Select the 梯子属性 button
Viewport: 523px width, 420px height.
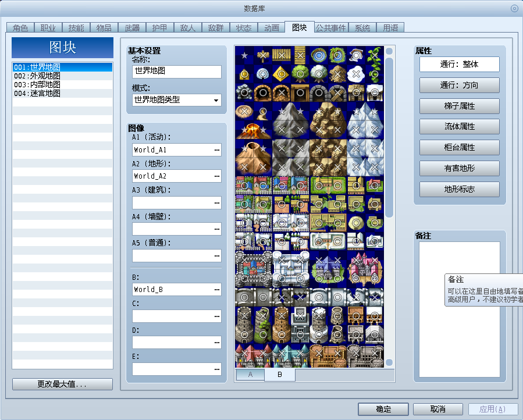pos(459,106)
